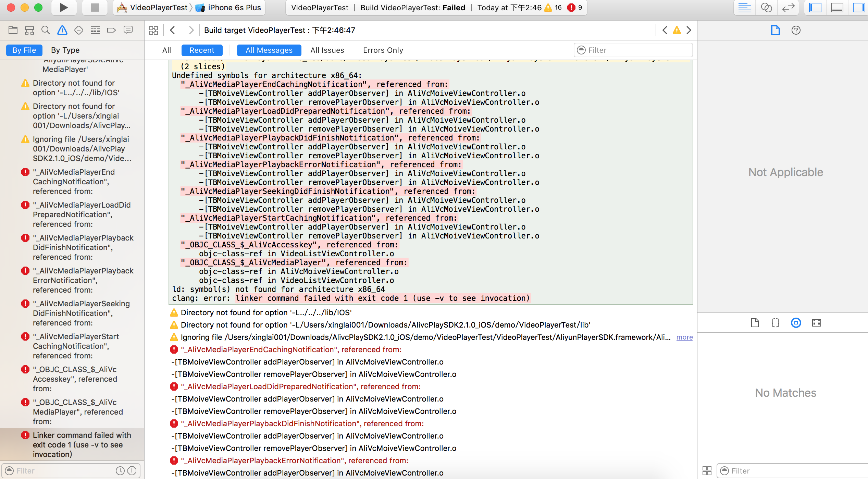This screenshot has height=479, width=868.
Task: Open the test navigator diamond icon
Action: tap(79, 30)
